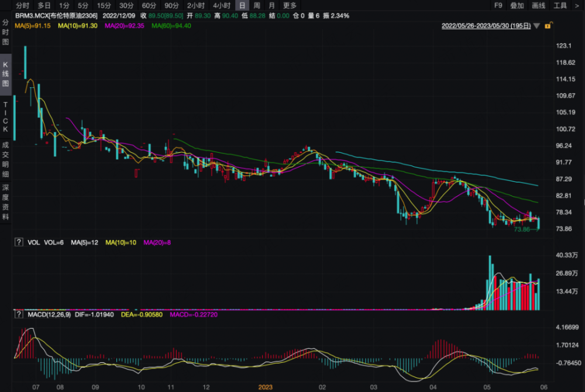Click the orange lock icon beside date range
The width and height of the screenshot is (585, 392).
point(548,26)
